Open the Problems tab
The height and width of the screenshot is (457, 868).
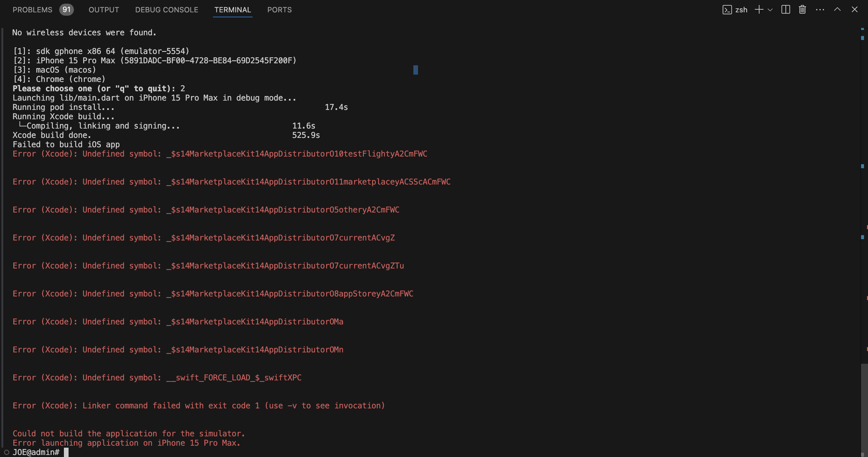[x=32, y=10]
